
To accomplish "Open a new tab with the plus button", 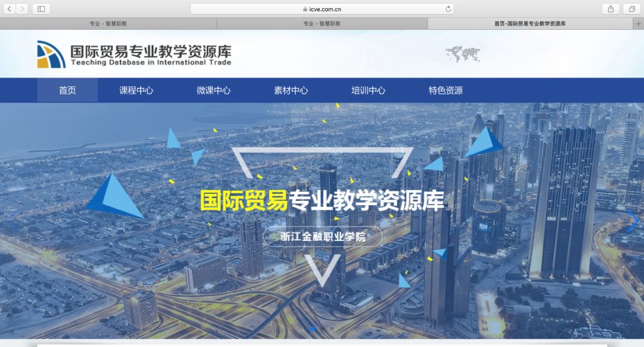I will click(638, 24).
